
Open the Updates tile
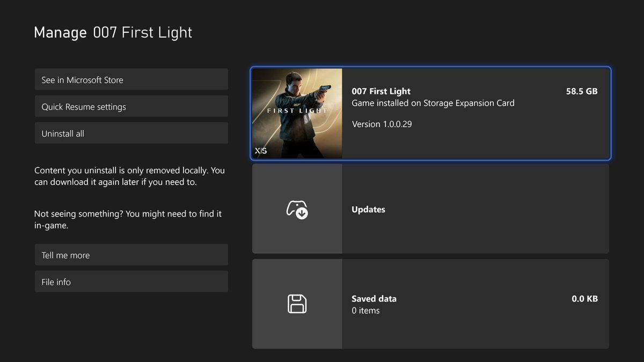pyautogui.click(x=430, y=209)
